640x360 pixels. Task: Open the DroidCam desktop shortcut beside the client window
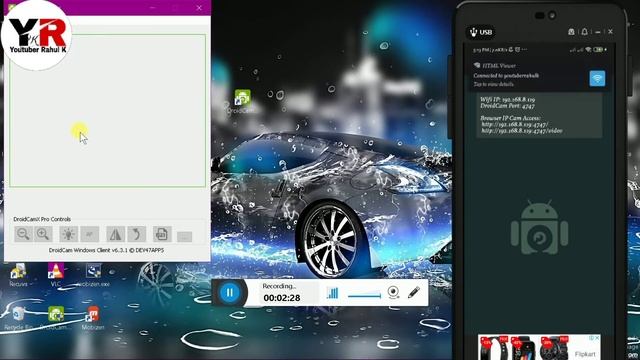click(x=242, y=102)
